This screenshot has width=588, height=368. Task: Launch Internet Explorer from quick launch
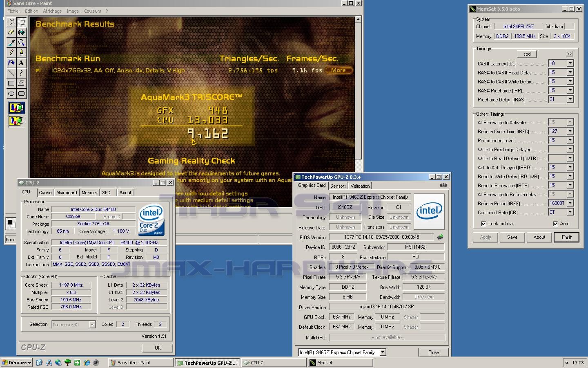coord(87,363)
